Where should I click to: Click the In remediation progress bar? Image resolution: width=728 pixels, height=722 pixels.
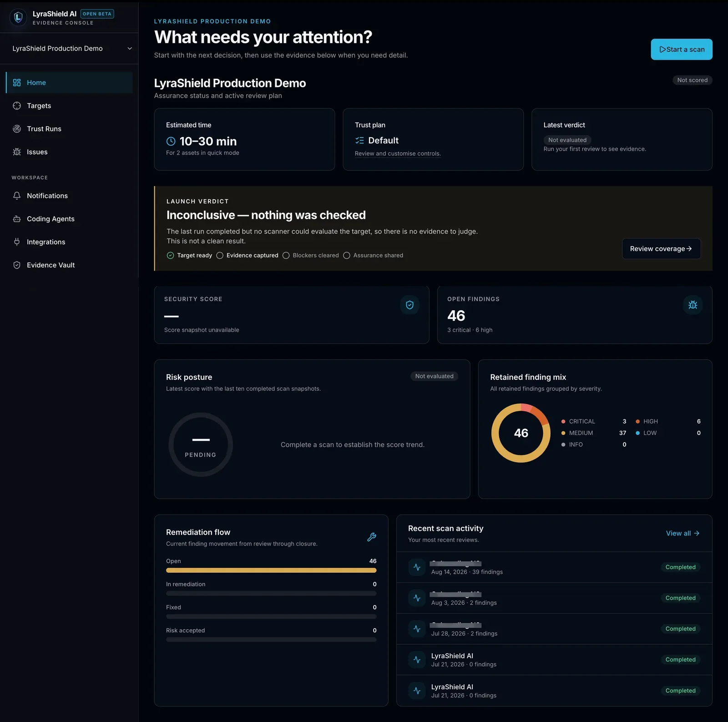click(271, 593)
